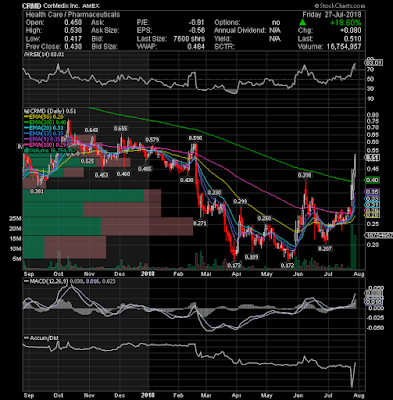Click the 0.485 price label
393x400 pixels.
(x=145, y=169)
